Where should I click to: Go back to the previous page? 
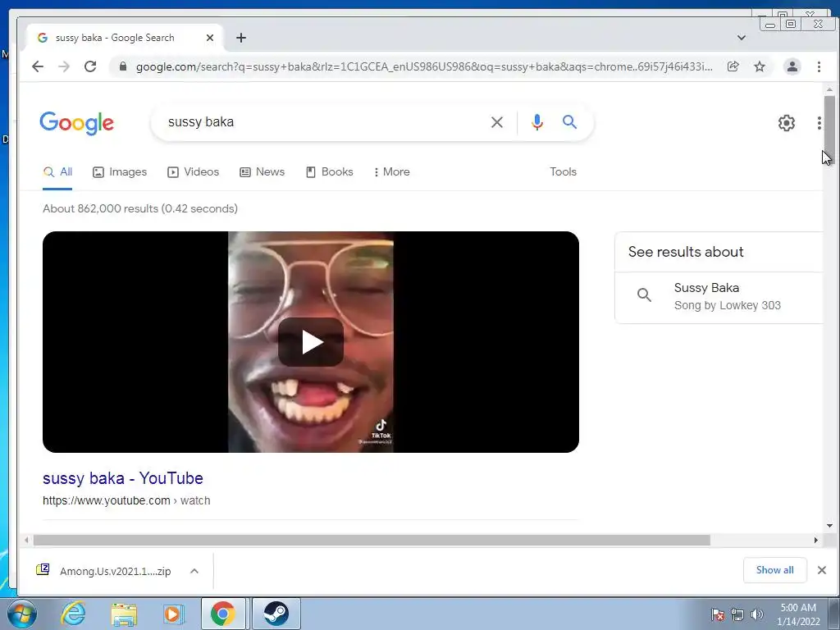point(38,66)
